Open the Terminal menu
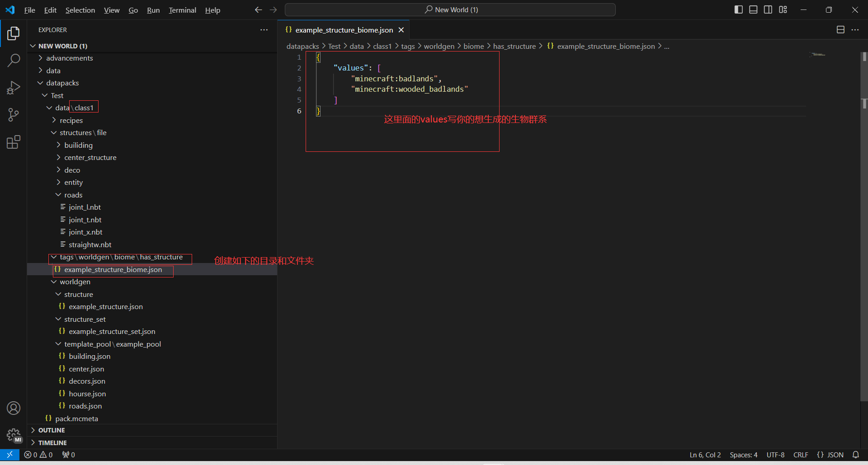 [182, 10]
